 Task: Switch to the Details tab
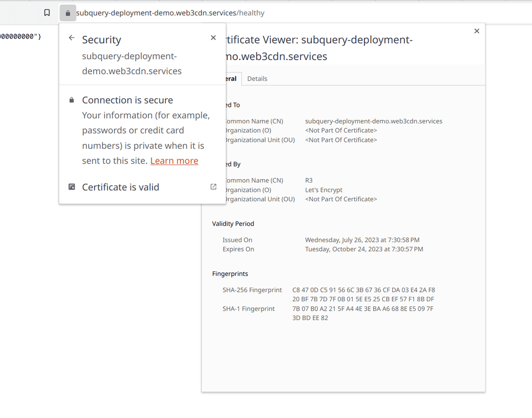click(x=257, y=78)
